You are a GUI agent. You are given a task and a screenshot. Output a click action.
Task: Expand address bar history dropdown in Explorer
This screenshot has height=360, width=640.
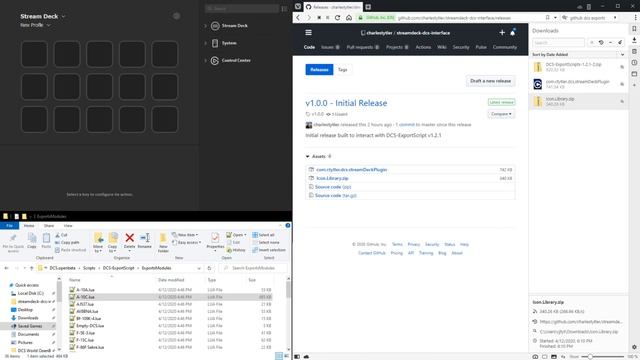[199, 268]
